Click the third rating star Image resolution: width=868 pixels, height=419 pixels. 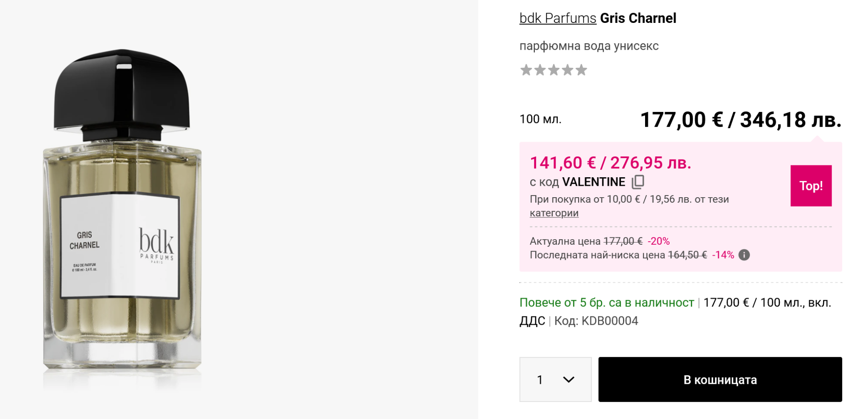(554, 70)
